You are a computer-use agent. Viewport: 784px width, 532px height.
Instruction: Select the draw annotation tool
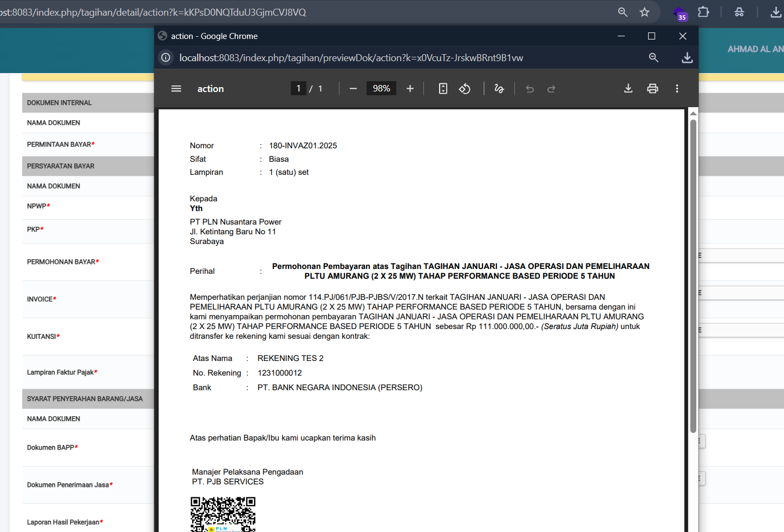click(x=499, y=89)
